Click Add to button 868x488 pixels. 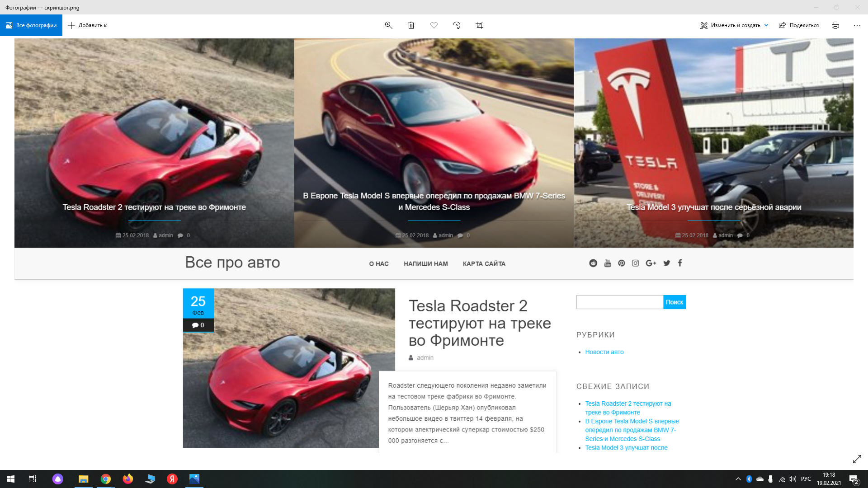pos(87,25)
